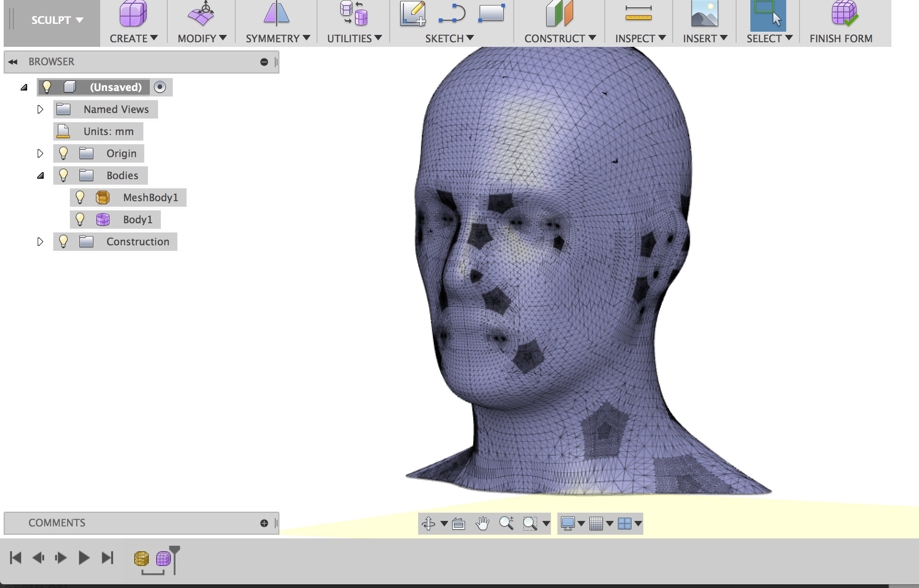This screenshot has height=588, width=919.
Task: Collapse the Browser panel arrows
Action: (x=12, y=62)
